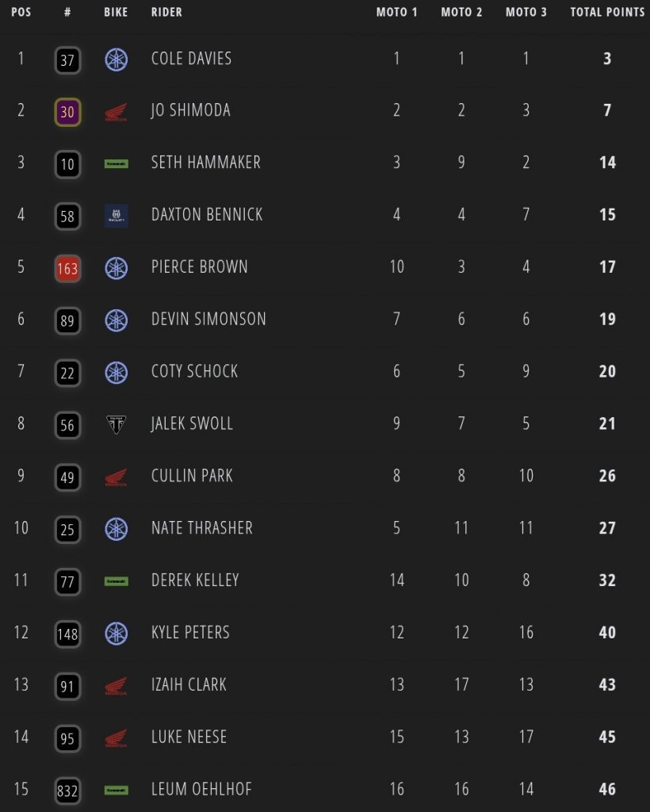Click Daxton Bennick's Husqvarna bike logo

pos(116,216)
